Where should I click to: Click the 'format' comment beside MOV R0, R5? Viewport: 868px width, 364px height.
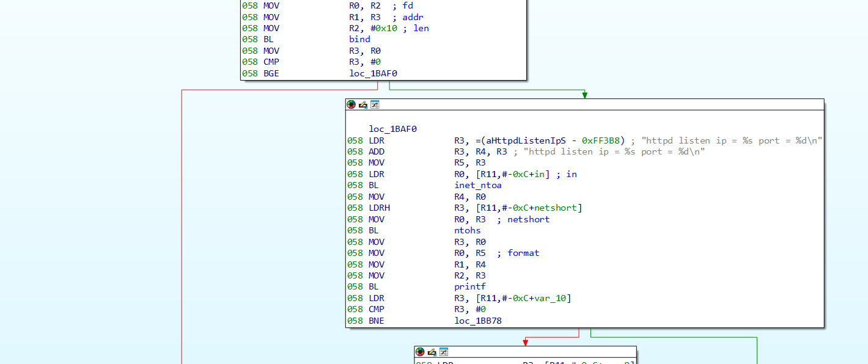coord(523,253)
